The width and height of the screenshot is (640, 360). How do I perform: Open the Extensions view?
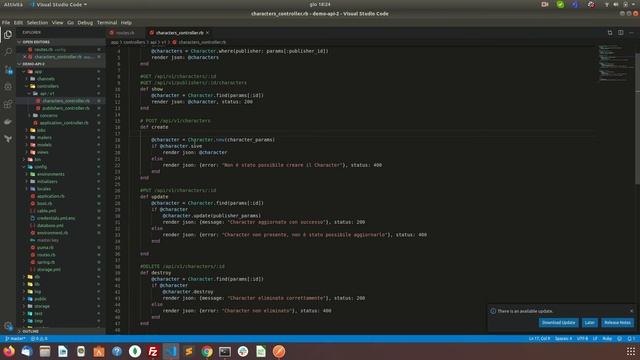tap(8, 104)
